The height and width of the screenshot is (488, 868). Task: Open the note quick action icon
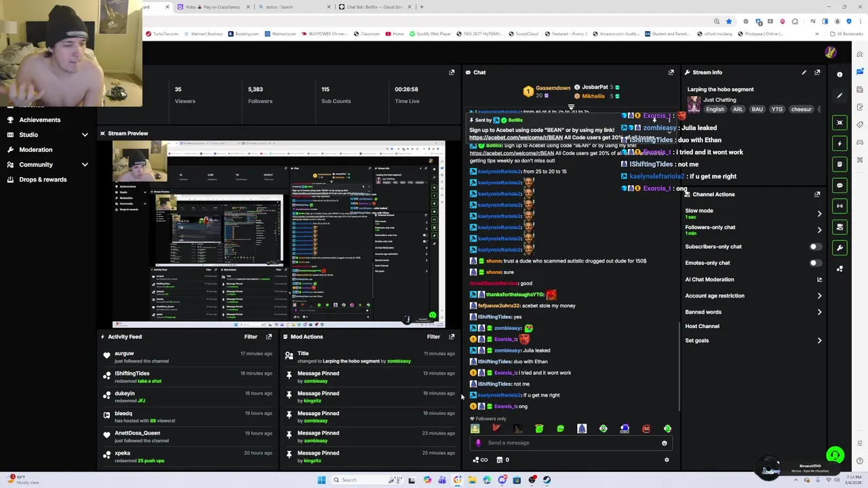(840, 164)
